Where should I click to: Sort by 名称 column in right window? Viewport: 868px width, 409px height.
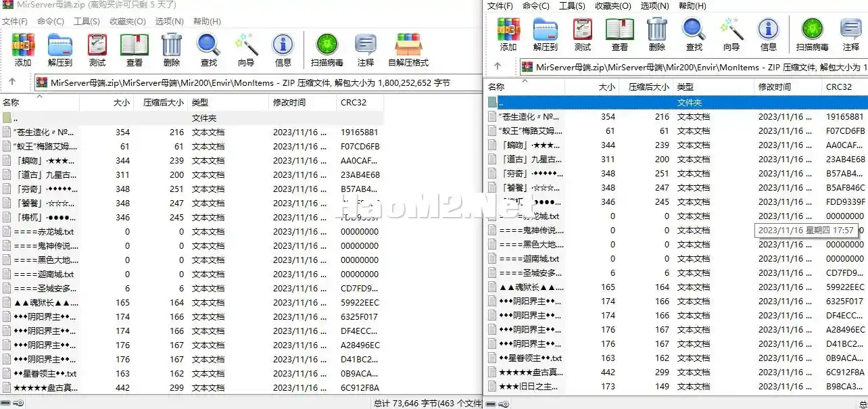(x=525, y=87)
